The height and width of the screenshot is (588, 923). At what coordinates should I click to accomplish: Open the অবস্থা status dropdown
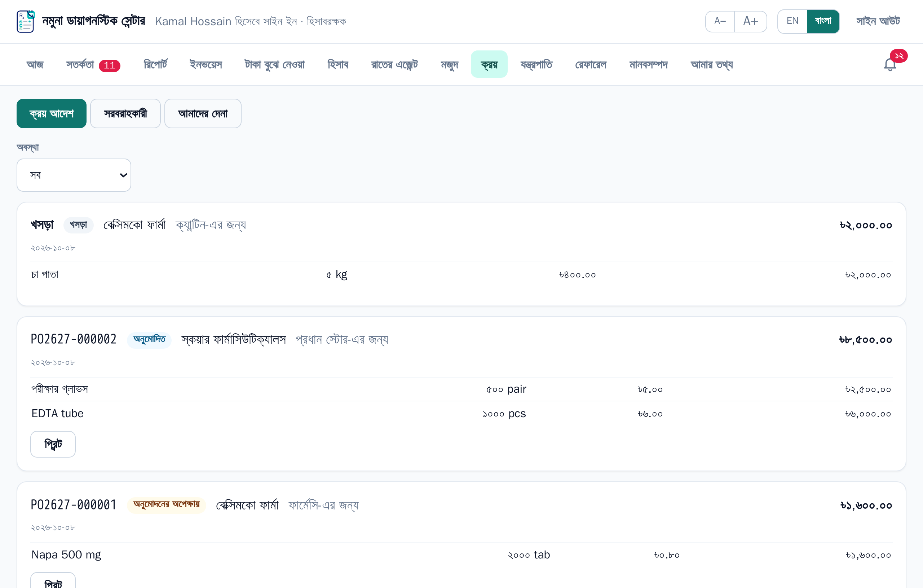click(x=74, y=175)
